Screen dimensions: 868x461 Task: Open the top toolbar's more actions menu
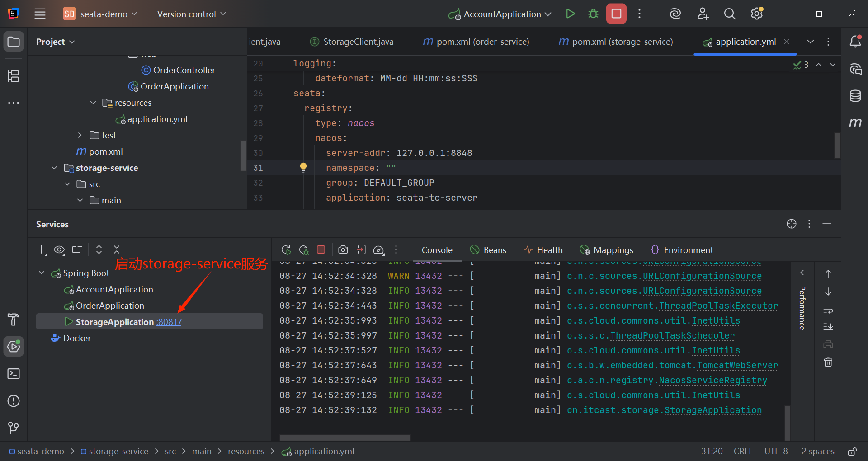click(639, 14)
